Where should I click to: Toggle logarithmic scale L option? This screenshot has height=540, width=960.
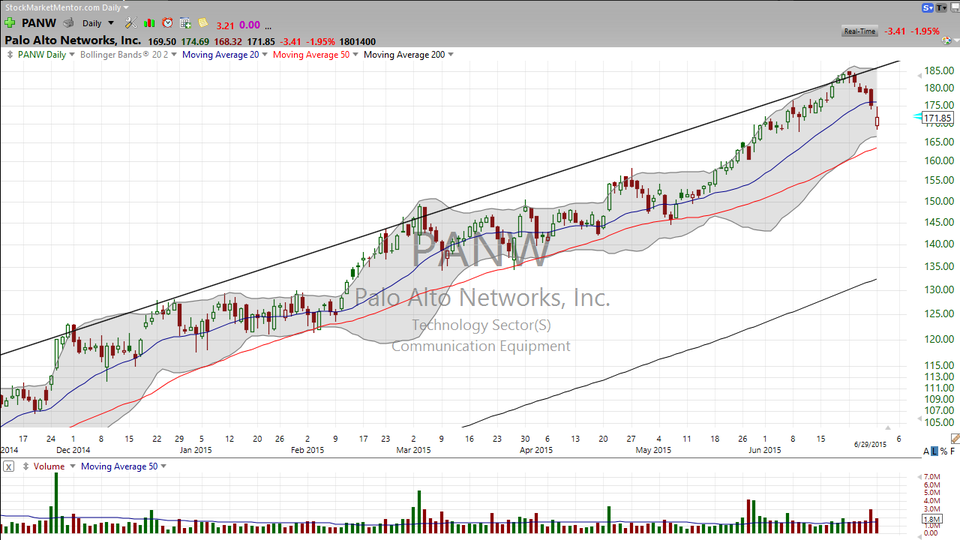click(x=934, y=451)
